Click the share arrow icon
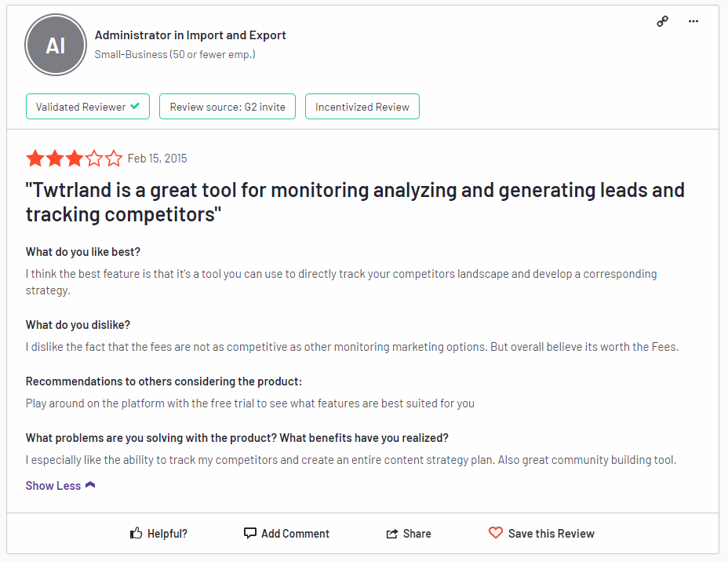728x562 pixels. [392, 534]
